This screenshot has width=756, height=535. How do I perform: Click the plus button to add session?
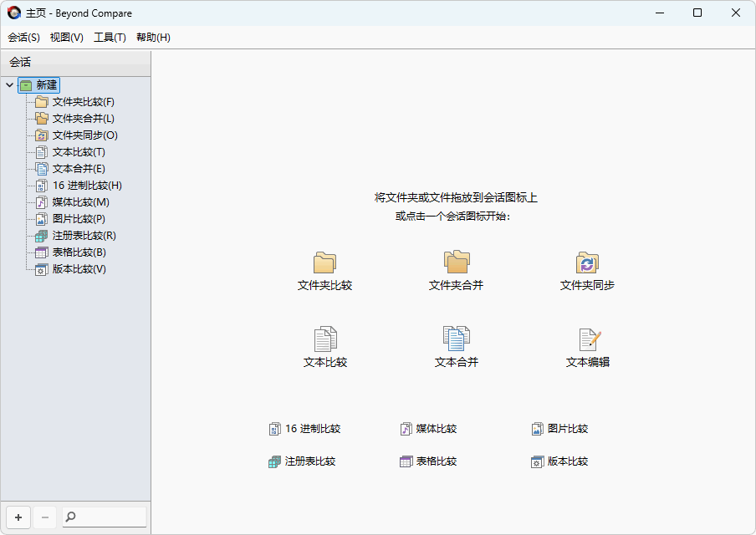(x=18, y=517)
